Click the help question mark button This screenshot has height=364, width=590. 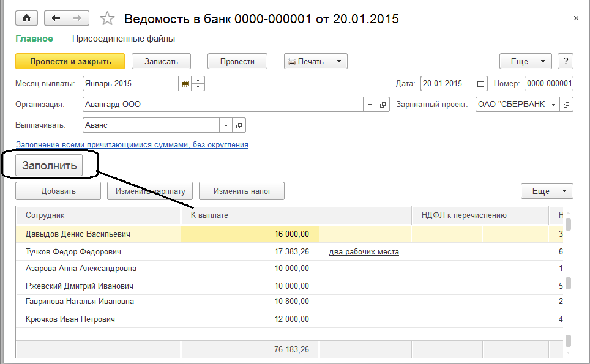[x=566, y=61]
